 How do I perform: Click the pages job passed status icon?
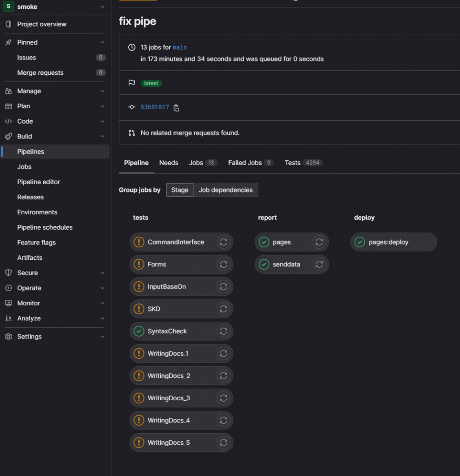pyautogui.click(x=264, y=242)
